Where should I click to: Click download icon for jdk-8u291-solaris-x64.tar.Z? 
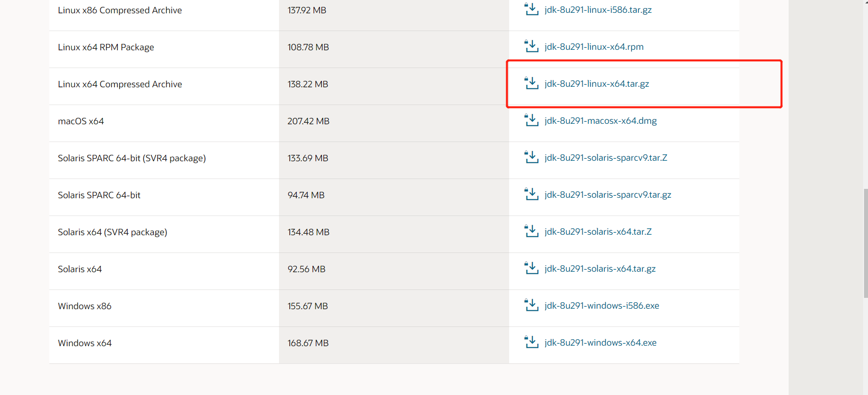tap(531, 231)
